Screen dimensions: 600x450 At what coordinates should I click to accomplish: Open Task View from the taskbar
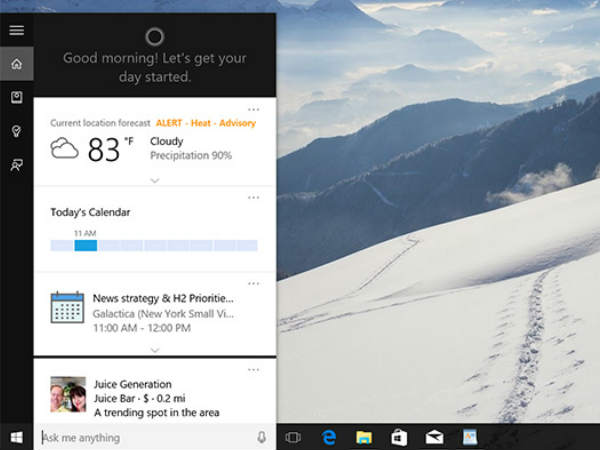pyautogui.click(x=293, y=437)
